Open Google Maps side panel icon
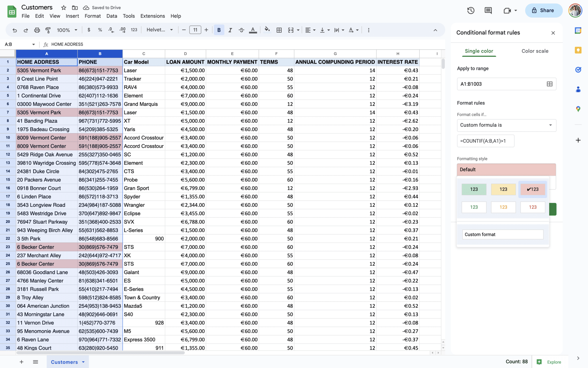Image resolution: width=588 pixels, height=368 pixels. [578, 109]
